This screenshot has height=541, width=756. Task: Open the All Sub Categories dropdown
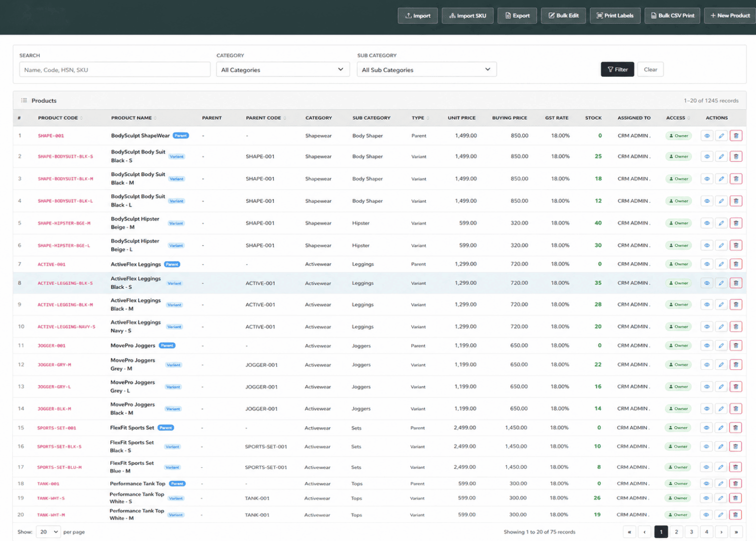pyautogui.click(x=427, y=70)
